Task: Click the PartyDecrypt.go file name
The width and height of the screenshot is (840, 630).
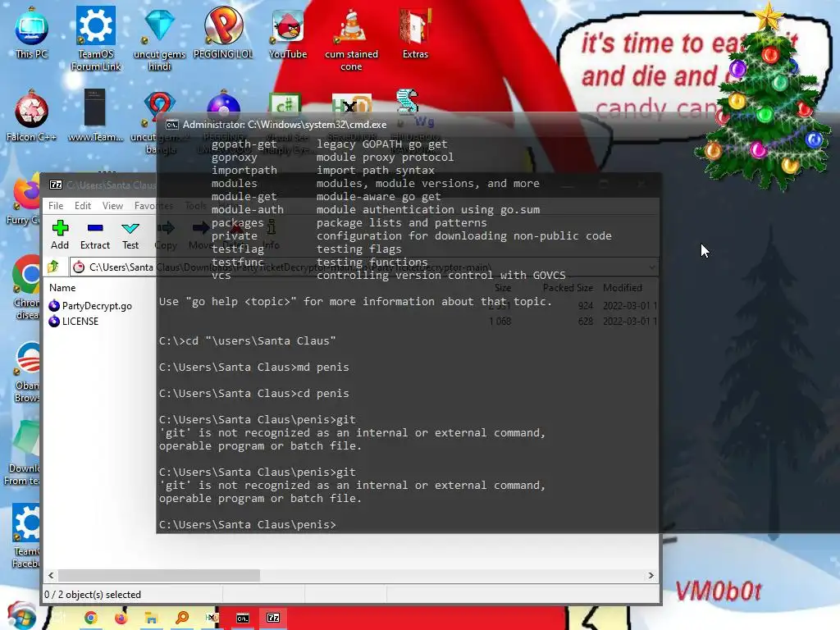Action: (x=97, y=306)
